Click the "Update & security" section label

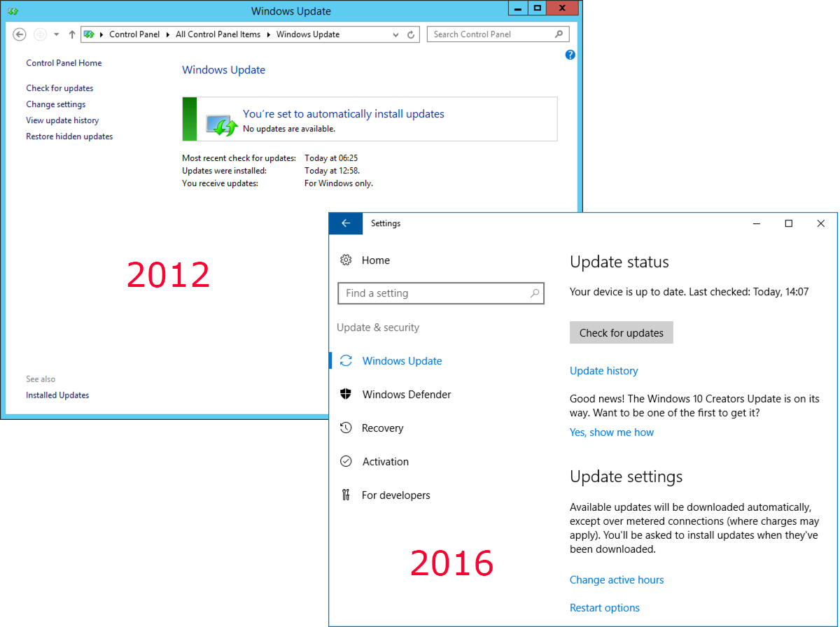point(378,327)
